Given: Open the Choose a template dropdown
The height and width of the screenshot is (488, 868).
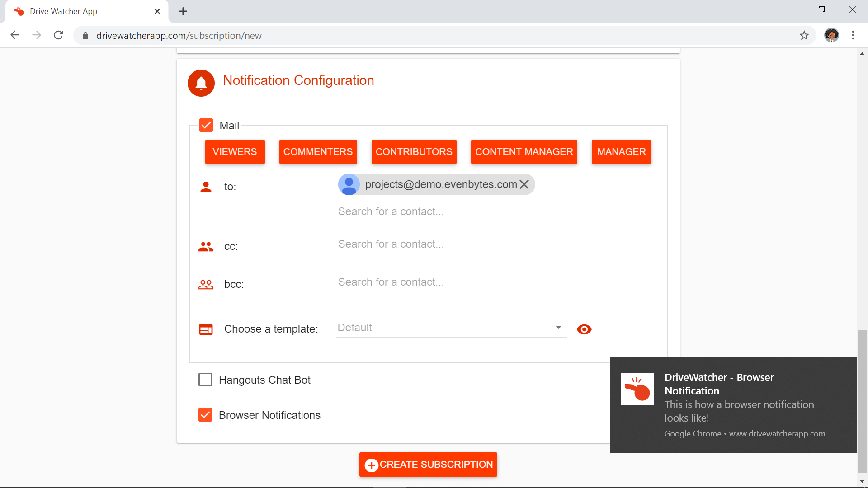Looking at the screenshot, I should [x=451, y=328].
